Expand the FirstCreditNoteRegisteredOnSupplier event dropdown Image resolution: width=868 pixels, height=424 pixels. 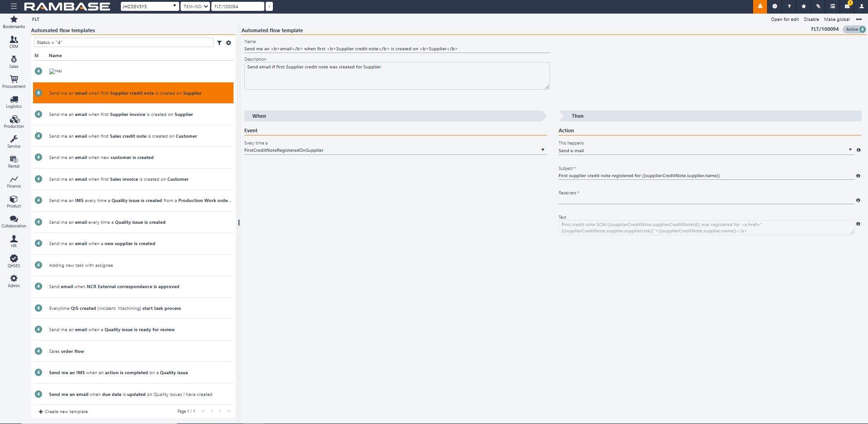(543, 150)
